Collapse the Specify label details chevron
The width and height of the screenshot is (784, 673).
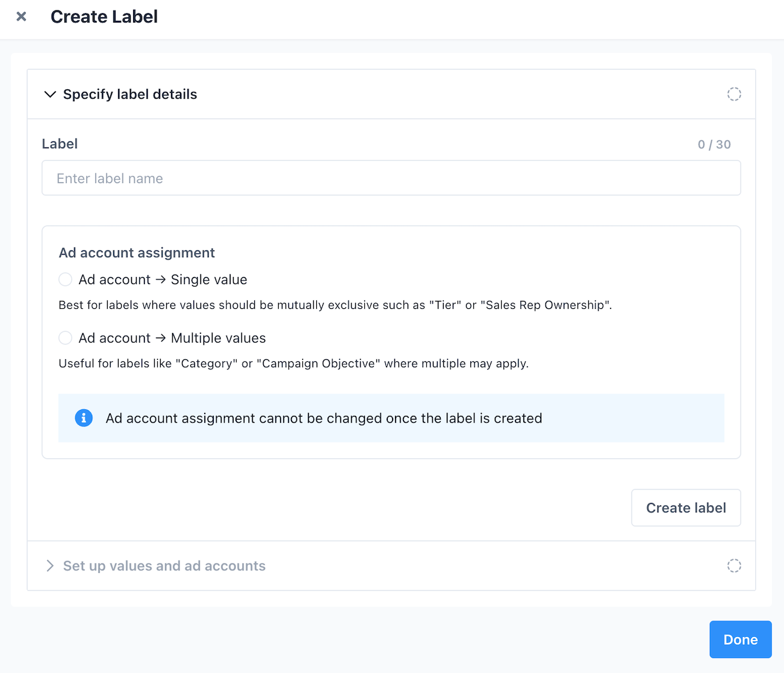pyautogui.click(x=50, y=95)
